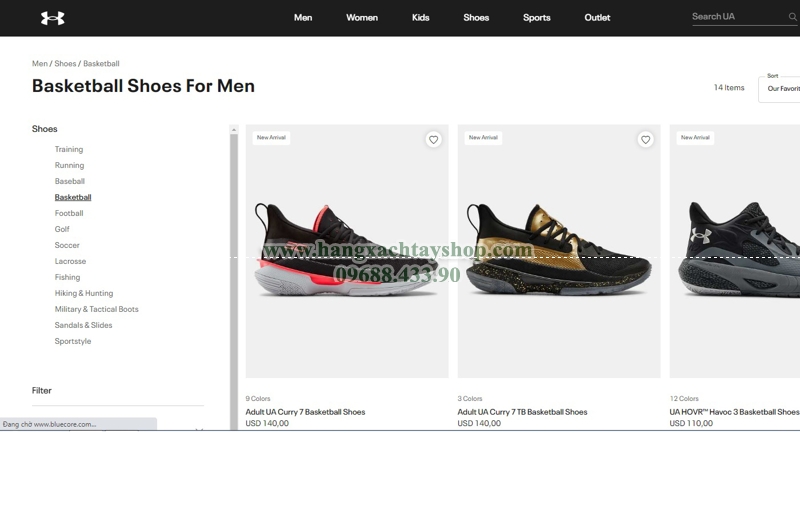Favorite the Curry 7 shoe heart icon
This screenshot has width=800, height=514.
(433, 139)
